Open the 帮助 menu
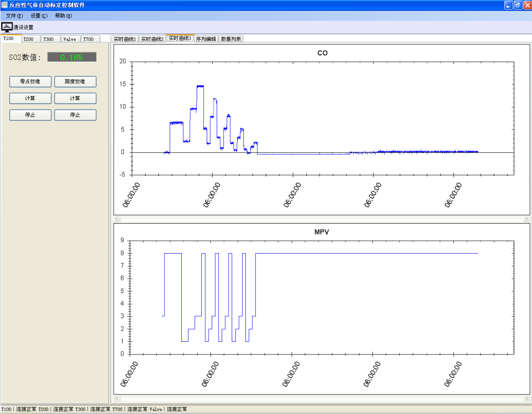 [x=63, y=16]
